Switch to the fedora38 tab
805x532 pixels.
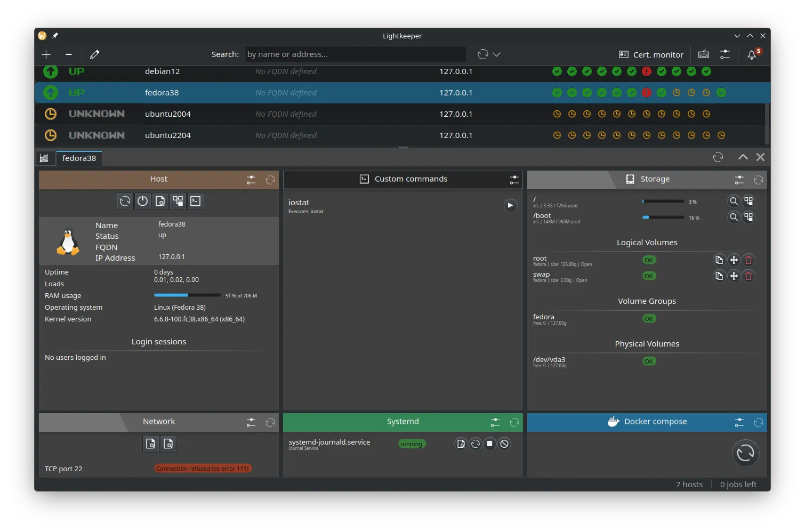coord(79,158)
